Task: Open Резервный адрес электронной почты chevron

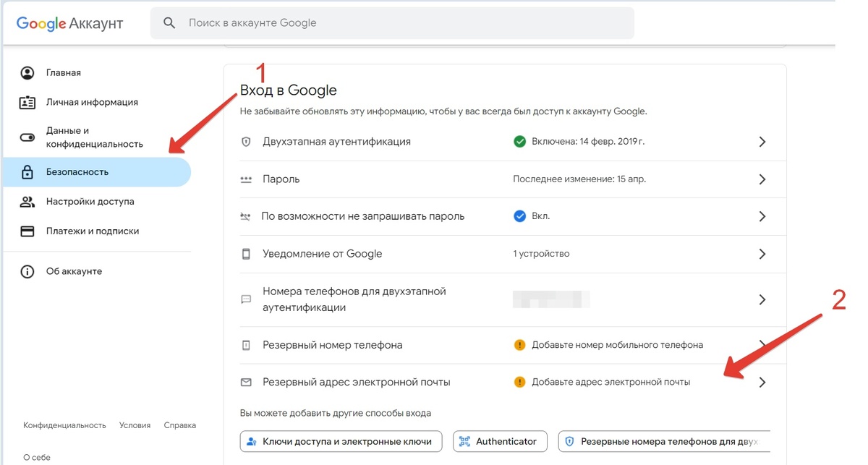Action: point(762,383)
